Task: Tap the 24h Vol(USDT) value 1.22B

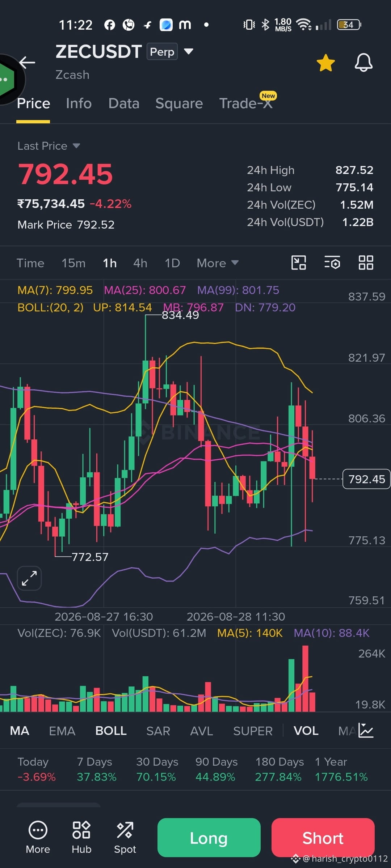Action: [358, 222]
